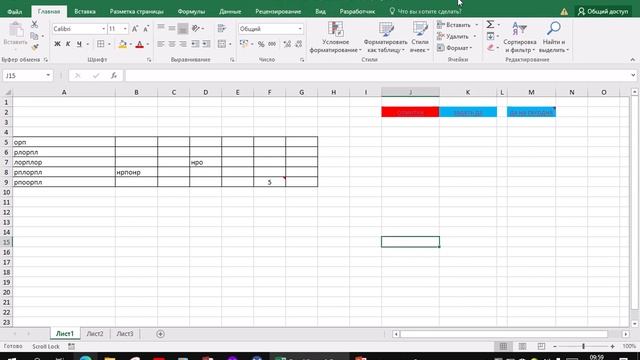This screenshot has width=640, height=360.
Task: Click the Decrease Indent icon
Action: [x=195, y=44]
